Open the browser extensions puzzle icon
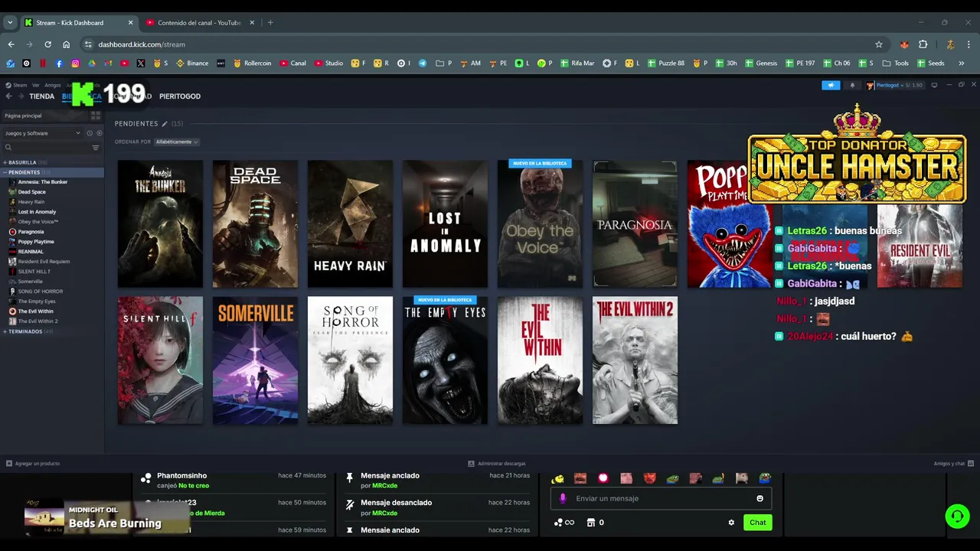Viewport: 980px width, 551px height. tap(923, 44)
